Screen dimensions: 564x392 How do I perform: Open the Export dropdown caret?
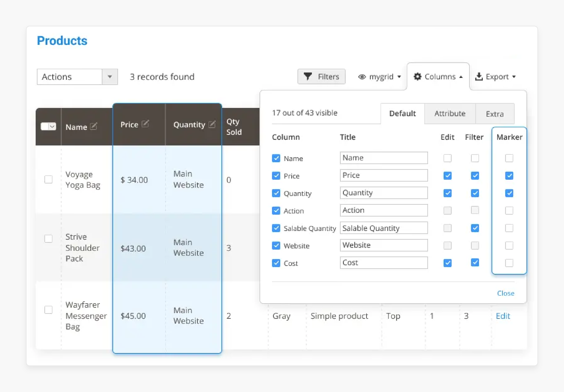click(514, 77)
